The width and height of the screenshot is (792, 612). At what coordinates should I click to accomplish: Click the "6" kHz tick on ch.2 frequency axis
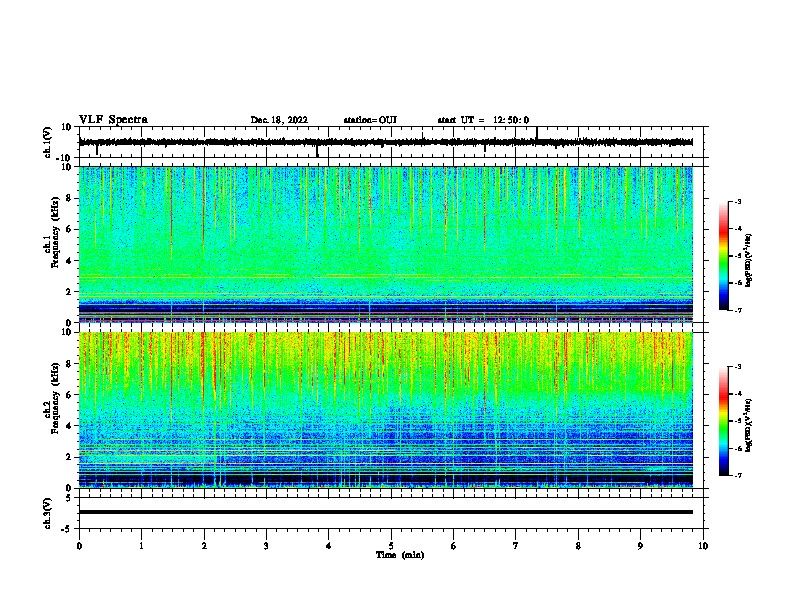tap(69, 395)
